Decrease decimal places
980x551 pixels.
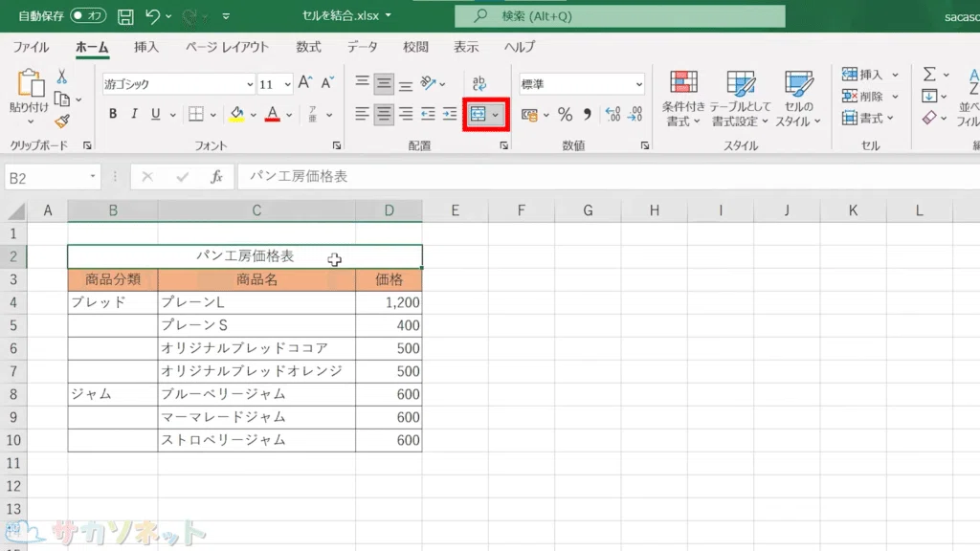click(635, 115)
